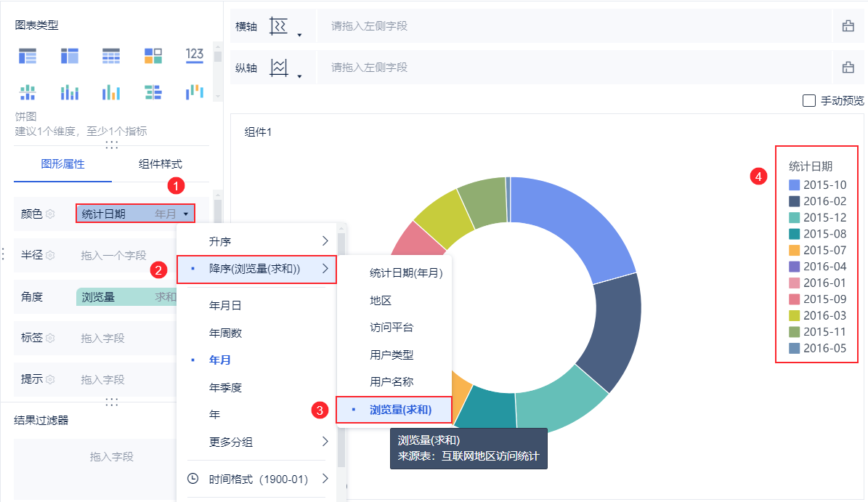Click the 纵轴 axis chart icon
This screenshot has width=868, height=502.
coord(278,68)
